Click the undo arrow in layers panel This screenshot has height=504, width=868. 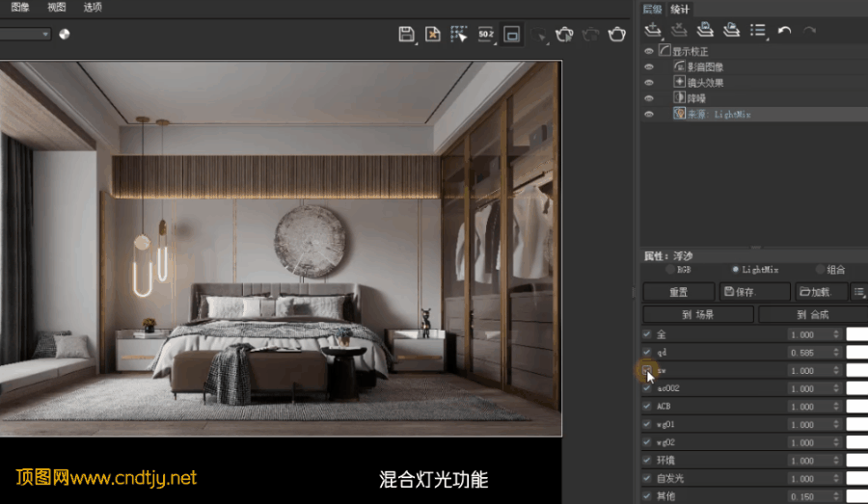784,30
